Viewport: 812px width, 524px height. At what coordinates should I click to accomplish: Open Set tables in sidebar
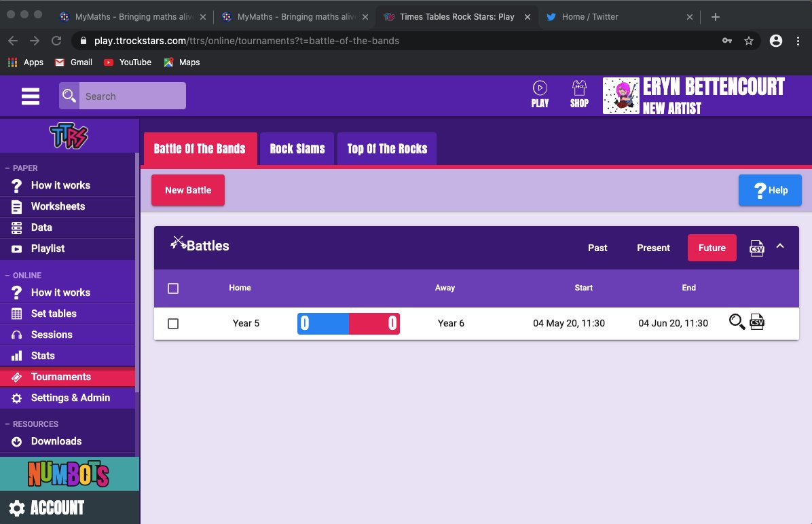pyautogui.click(x=67, y=314)
